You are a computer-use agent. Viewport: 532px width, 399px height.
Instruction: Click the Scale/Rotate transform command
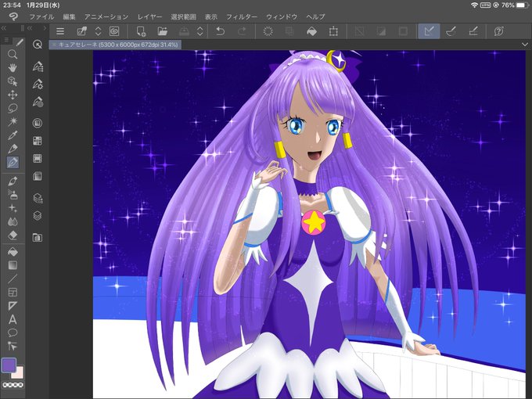333,31
